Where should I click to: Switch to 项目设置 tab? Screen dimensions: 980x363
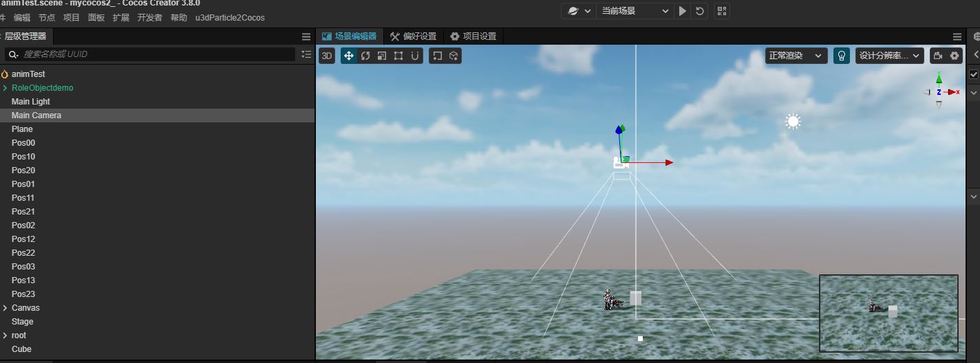click(473, 36)
